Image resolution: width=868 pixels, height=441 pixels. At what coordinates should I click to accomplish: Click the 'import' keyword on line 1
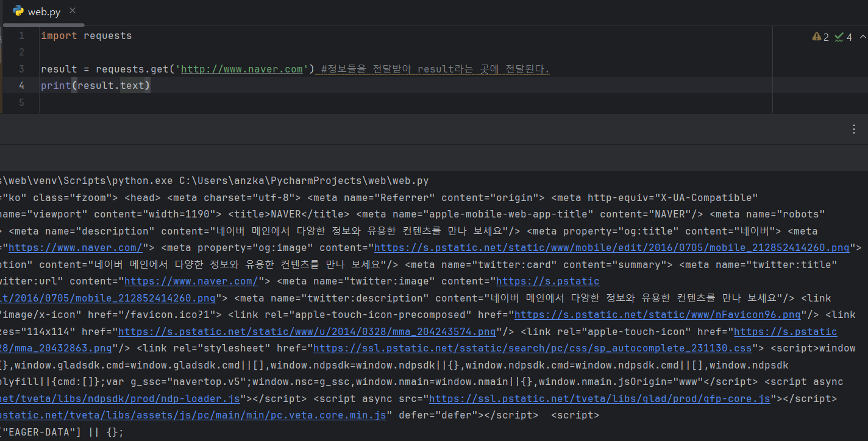(x=59, y=35)
